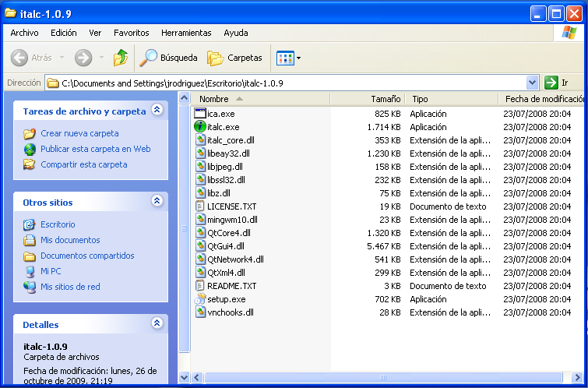This screenshot has width=588, height=388.
Task: Collapse the Tareas de archivo y carpeta panel
Action: coord(157,111)
